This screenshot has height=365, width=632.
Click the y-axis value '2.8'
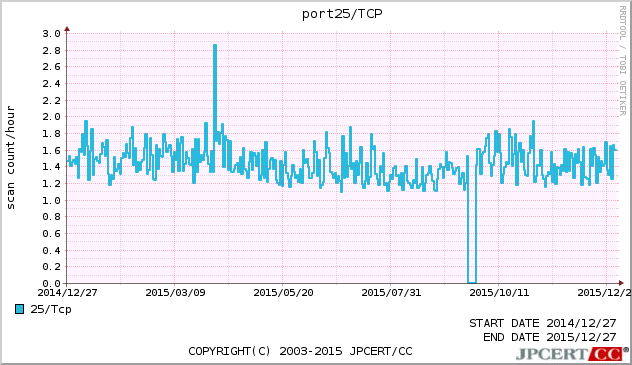tap(51, 50)
